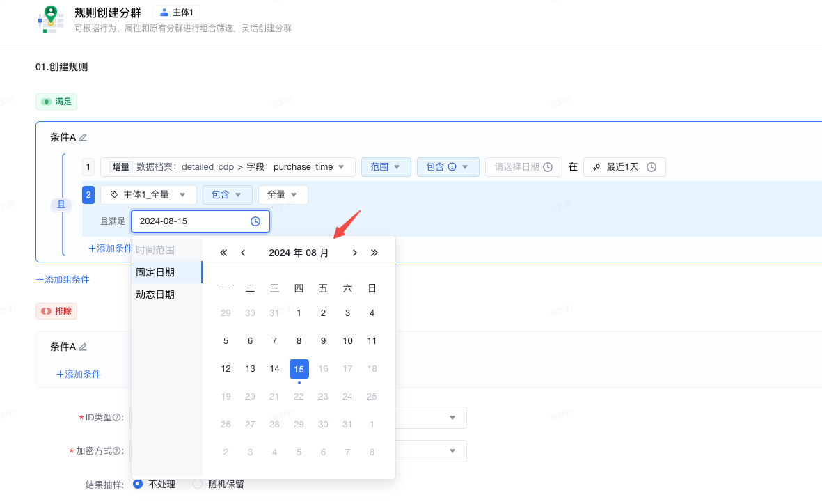Click +添加条件 under 排除 section

79,374
